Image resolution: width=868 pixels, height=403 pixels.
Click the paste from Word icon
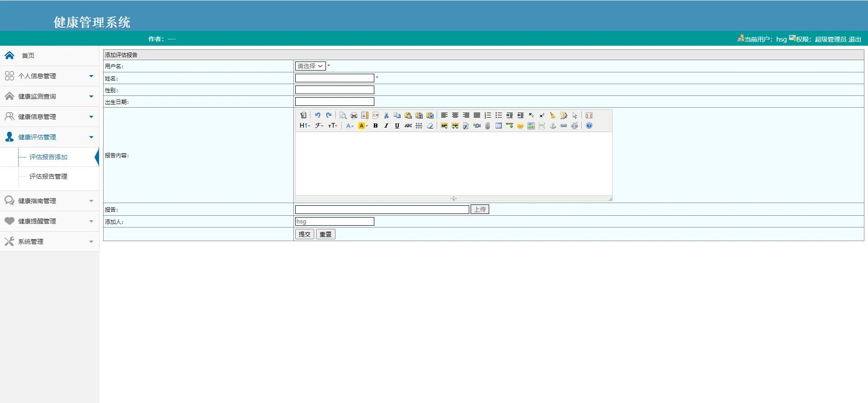(x=430, y=115)
